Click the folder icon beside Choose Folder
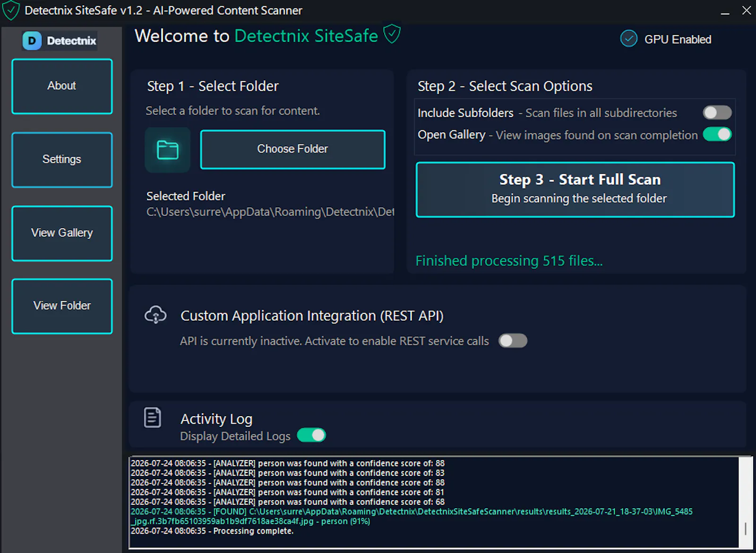 click(x=167, y=150)
